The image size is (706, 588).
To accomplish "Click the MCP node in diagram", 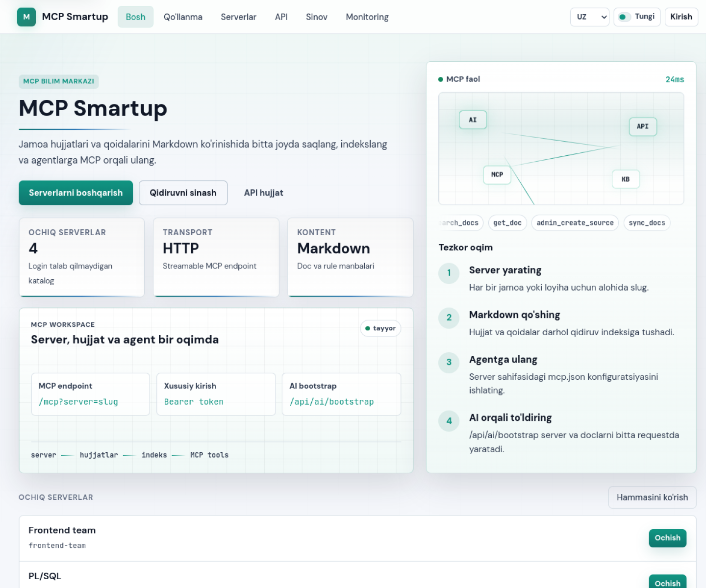I will coord(497,174).
